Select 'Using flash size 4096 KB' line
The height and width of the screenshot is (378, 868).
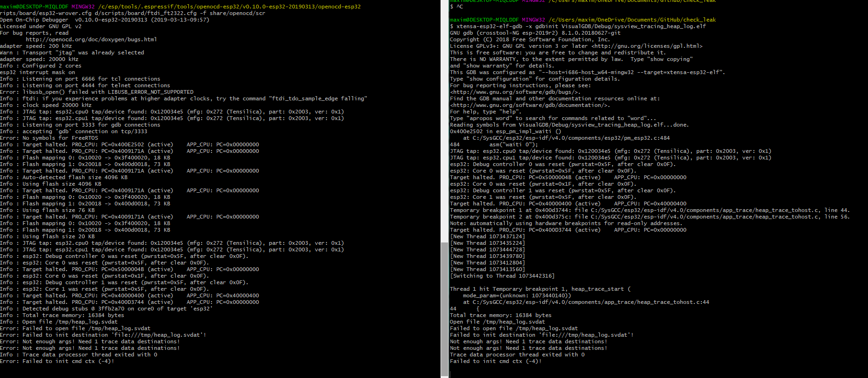tap(51, 184)
